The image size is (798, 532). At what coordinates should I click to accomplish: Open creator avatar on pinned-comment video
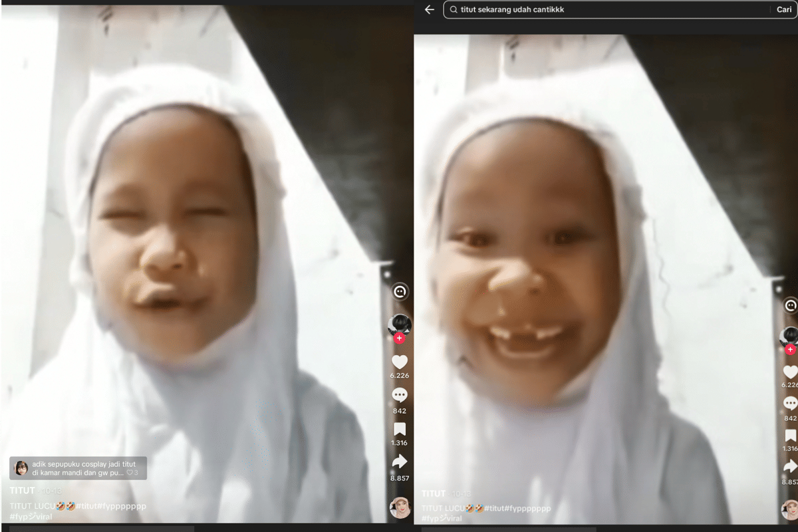pos(399,325)
